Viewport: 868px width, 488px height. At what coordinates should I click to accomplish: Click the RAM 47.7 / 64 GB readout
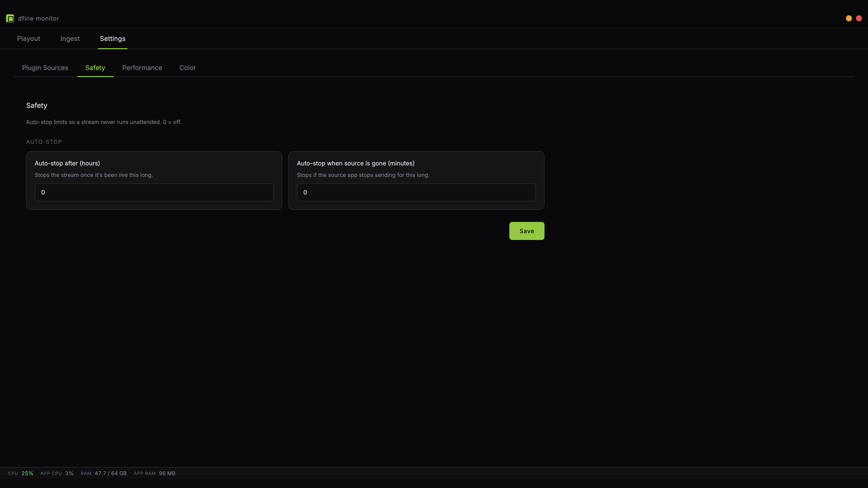point(104,473)
